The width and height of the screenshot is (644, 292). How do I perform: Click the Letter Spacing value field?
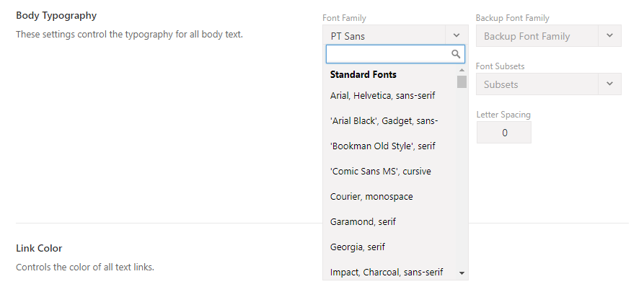click(504, 133)
